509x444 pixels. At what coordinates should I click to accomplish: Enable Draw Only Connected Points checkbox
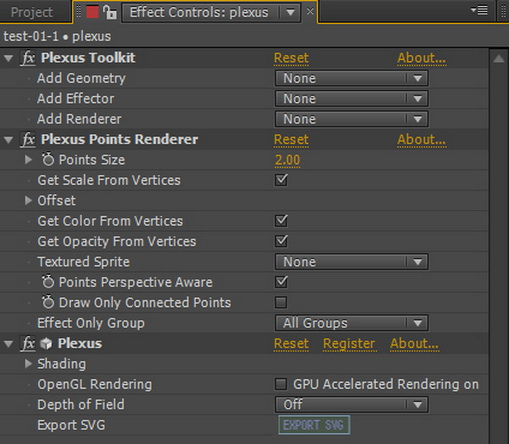pos(281,302)
